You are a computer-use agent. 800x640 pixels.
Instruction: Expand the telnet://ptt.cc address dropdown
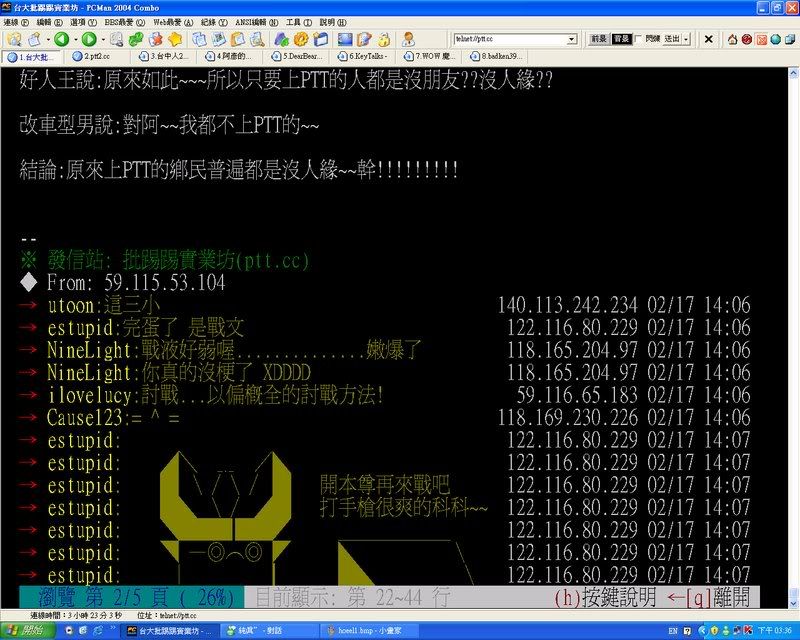(572, 39)
